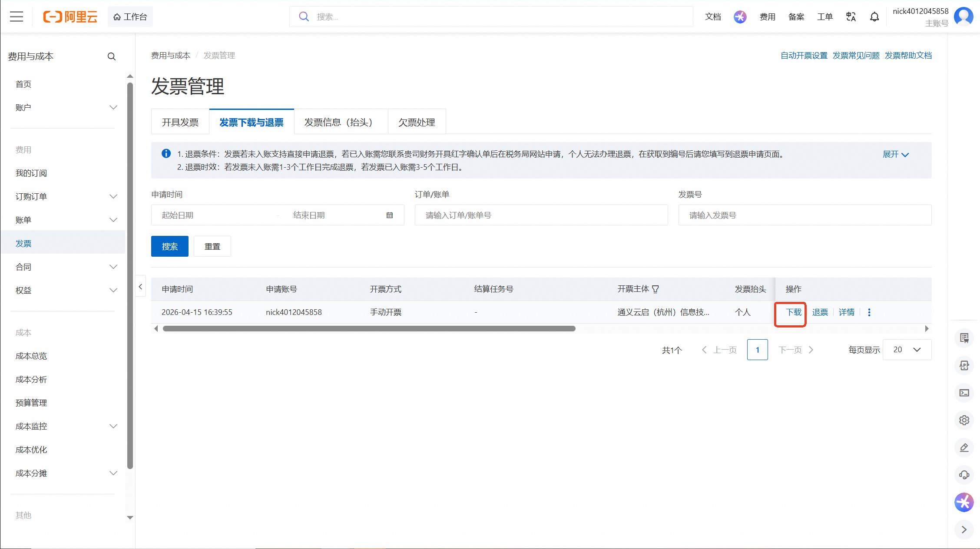980x549 pixels.
Task: Click the table horizontal scrollbar
Action: [369, 329]
